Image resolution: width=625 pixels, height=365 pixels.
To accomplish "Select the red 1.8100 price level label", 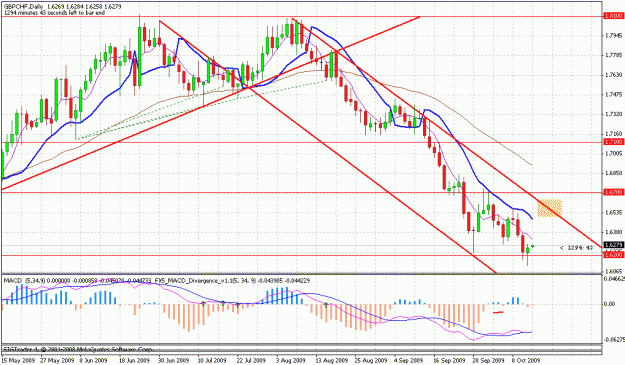I will (x=614, y=16).
